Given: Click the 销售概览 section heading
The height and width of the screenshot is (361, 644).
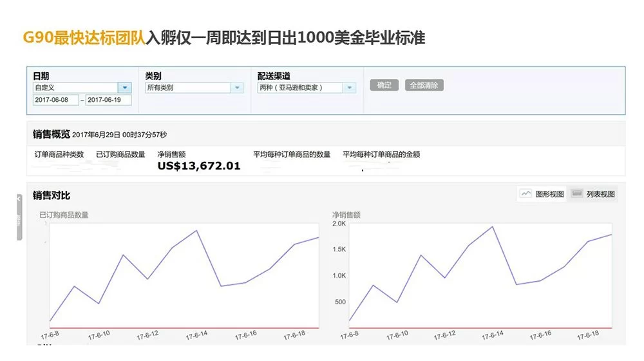Looking at the screenshot, I should [x=52, y=135].
